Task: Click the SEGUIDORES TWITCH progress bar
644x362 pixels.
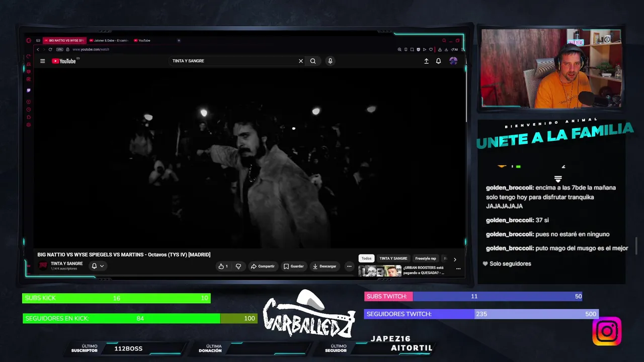Action: click(481, 314)
